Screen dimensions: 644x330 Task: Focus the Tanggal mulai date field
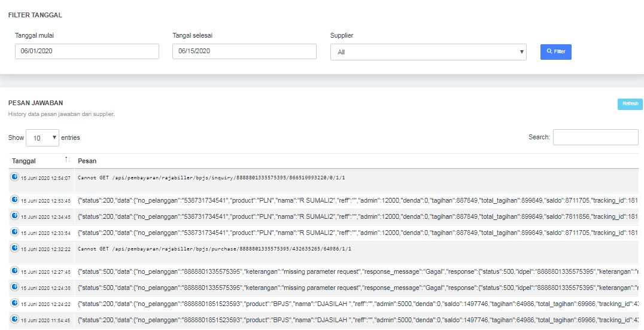[87, 51]
